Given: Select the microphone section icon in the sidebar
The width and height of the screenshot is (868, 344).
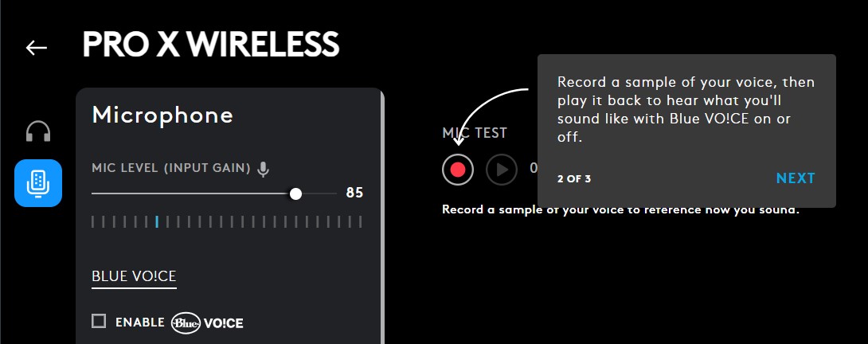Looking at the screenshot, I should 38,183.
